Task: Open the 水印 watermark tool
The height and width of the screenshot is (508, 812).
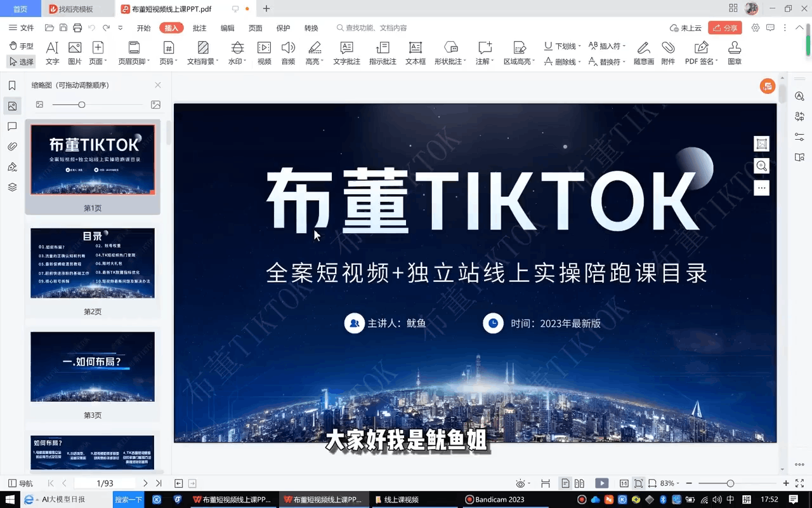Action: click(237, 53)
